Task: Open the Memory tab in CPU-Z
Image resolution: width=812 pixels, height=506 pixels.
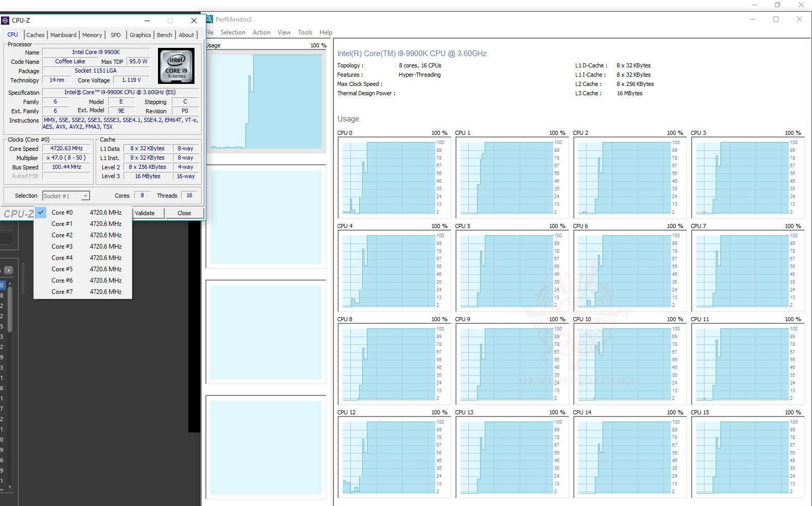Action: [92, 35]
